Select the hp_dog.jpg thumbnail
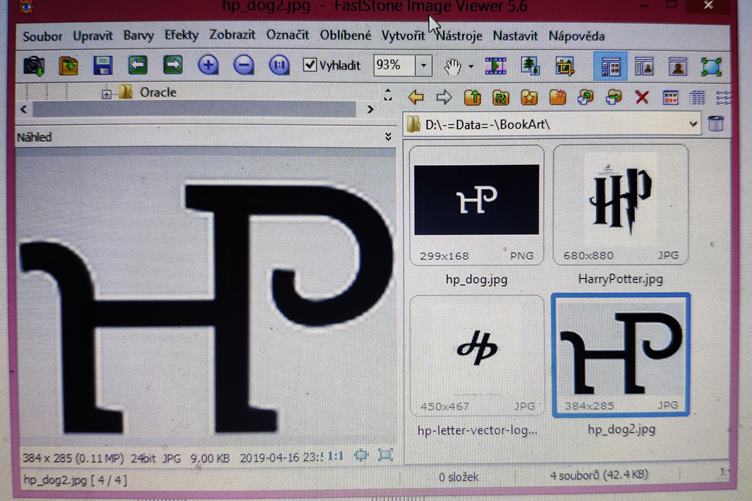Image resolution: width=752 pixels, height=501 pixels. coord(476,205)
